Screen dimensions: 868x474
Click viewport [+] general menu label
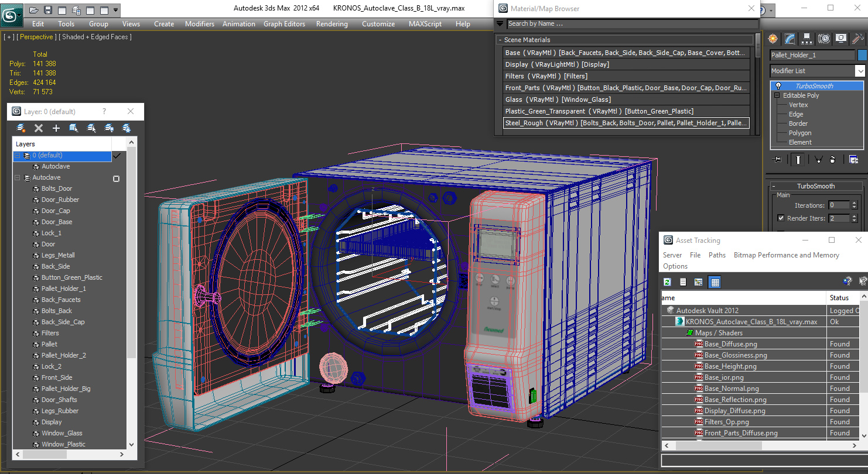(9, 37)
